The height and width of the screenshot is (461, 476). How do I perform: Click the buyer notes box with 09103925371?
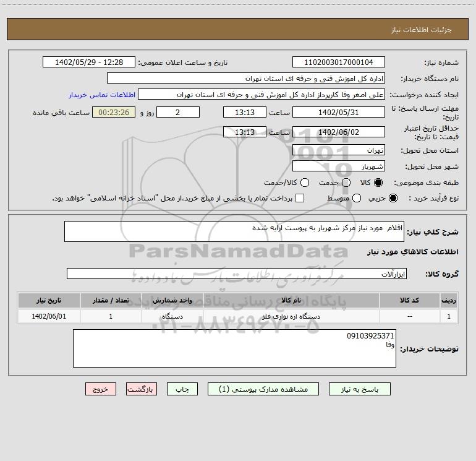(234, 348)
